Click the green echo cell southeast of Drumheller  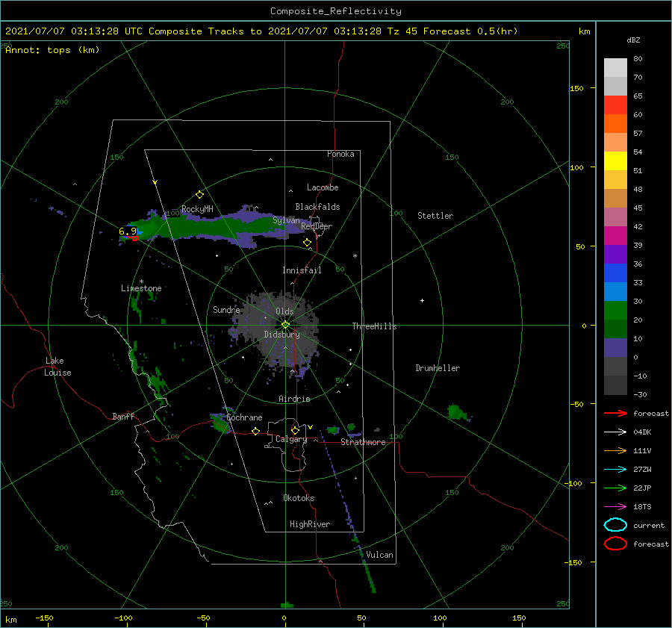[x=457, y=412]
